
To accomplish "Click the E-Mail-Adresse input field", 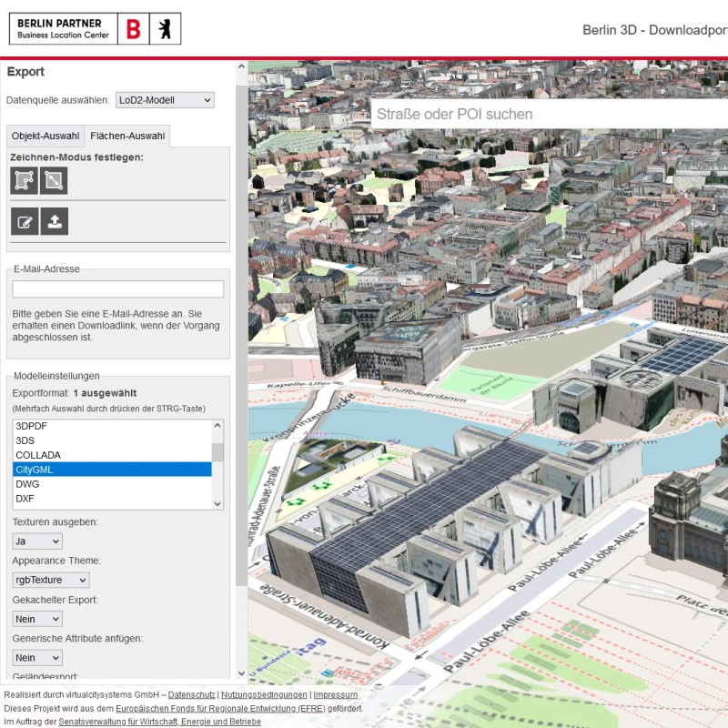I will point(117,289).
